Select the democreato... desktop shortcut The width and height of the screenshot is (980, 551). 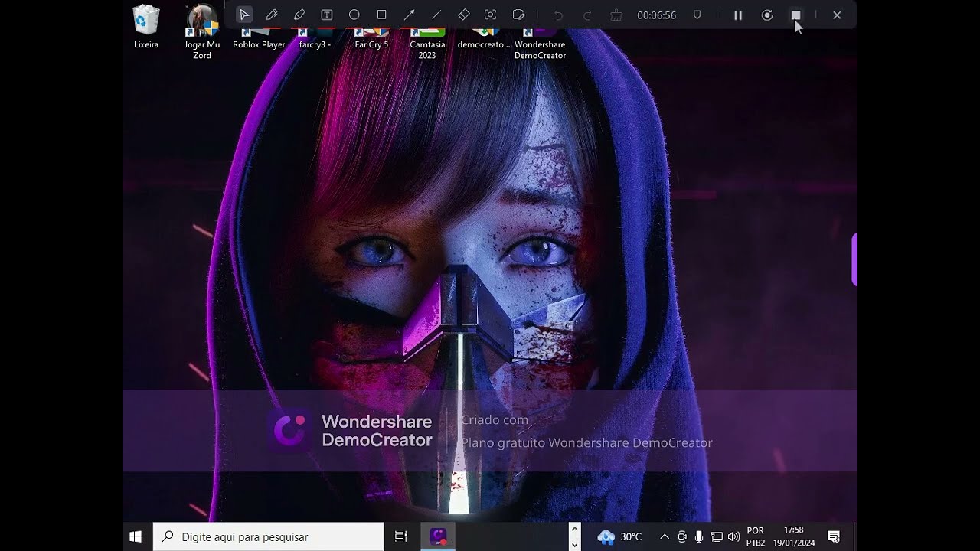[x=484, y=38]
